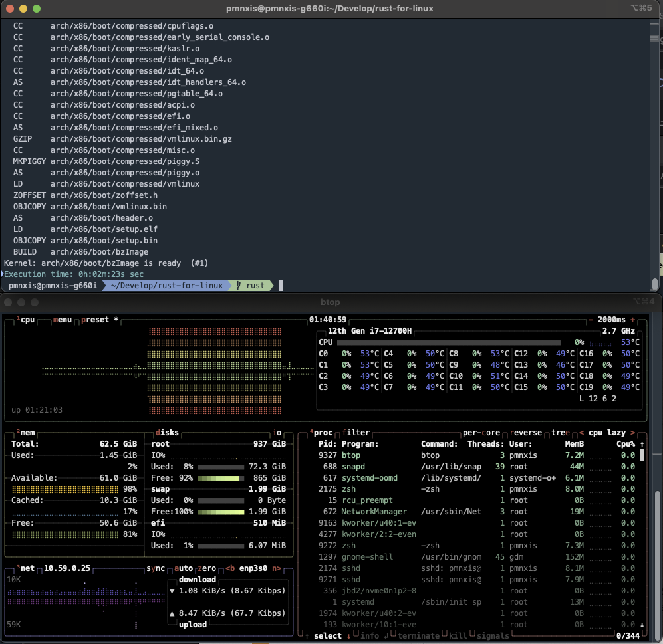Viewport: 663px width, 644px height.
Task: Toggle process tree view
Action: [x=561, y=433]
